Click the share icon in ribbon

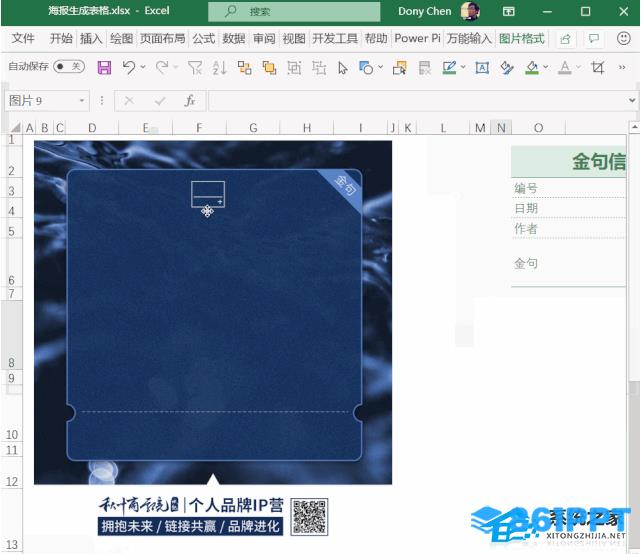pos(565,39)
